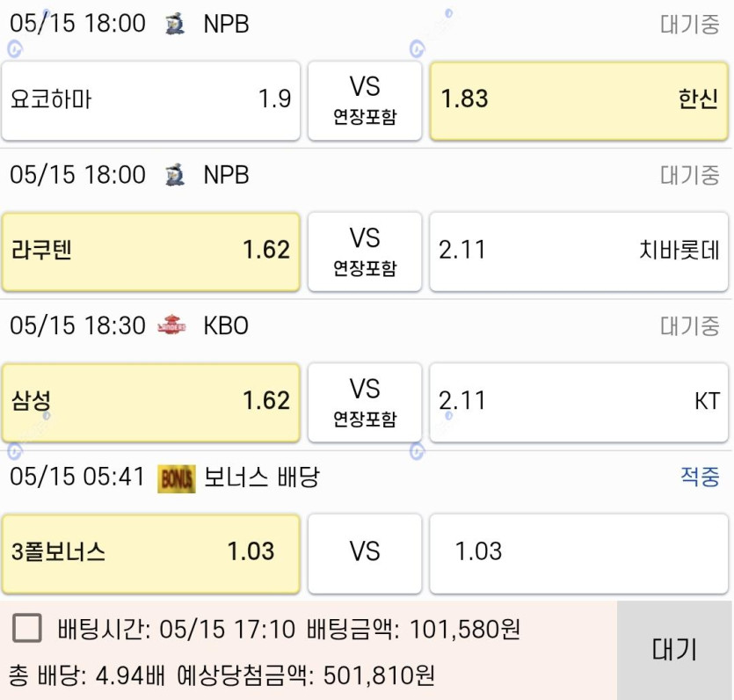Viewport: 734px width, 700px height.
Task: Tick the checkbox beside 배팅시간
Action: tap(27, 627)
